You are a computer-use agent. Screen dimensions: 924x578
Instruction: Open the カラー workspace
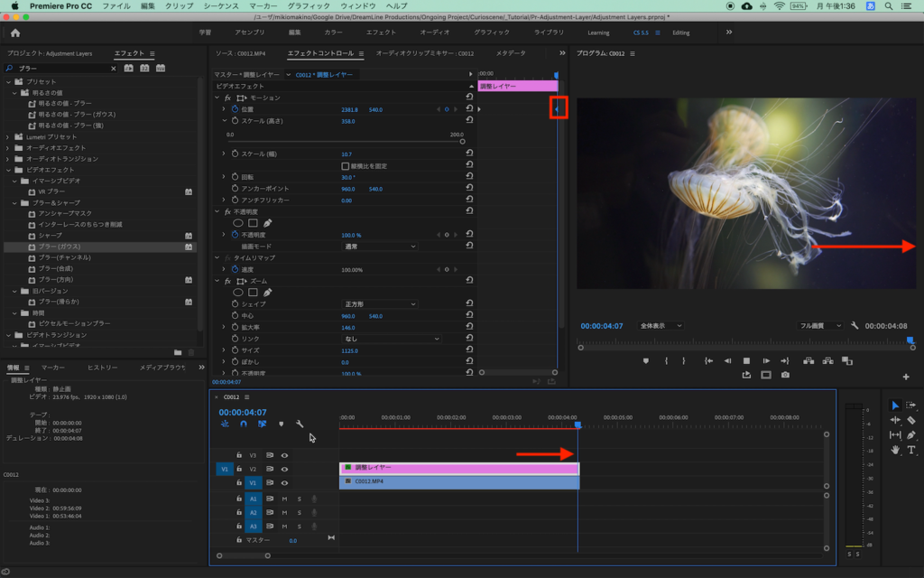click(332, 33)
